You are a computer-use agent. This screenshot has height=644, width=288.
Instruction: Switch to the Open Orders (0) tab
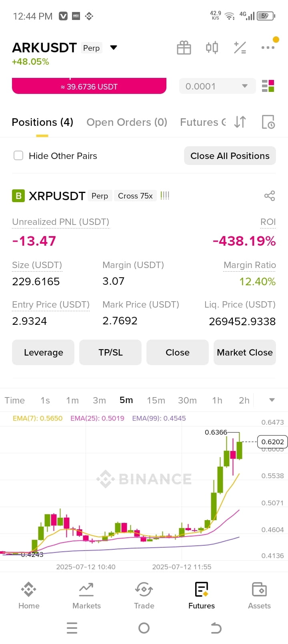coord(127,122)
